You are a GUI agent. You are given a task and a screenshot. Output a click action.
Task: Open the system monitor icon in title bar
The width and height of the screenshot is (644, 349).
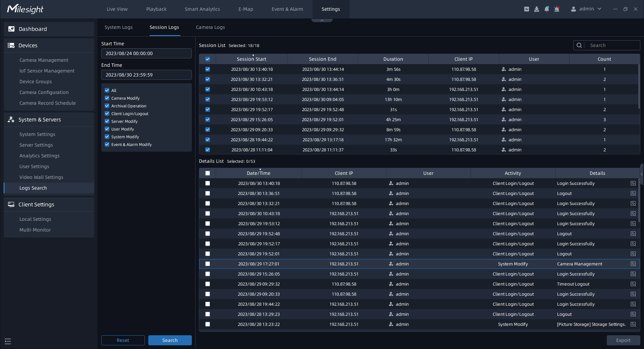click(527, 9)
